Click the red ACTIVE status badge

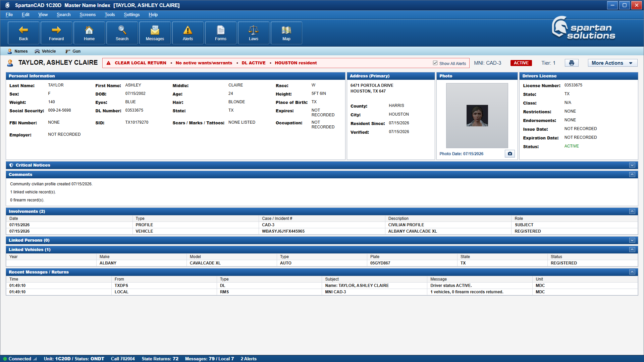521,63
